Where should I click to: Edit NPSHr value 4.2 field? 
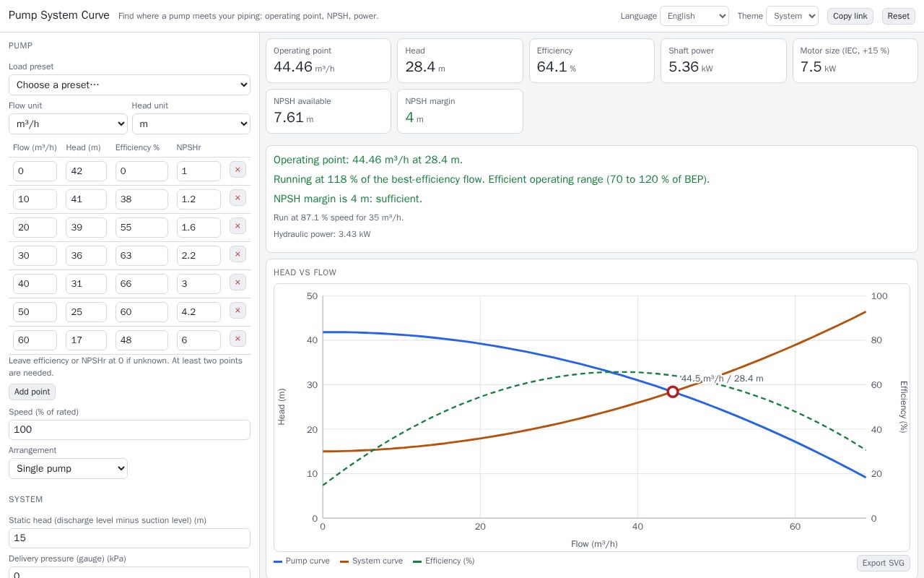[x=199, y=312]
